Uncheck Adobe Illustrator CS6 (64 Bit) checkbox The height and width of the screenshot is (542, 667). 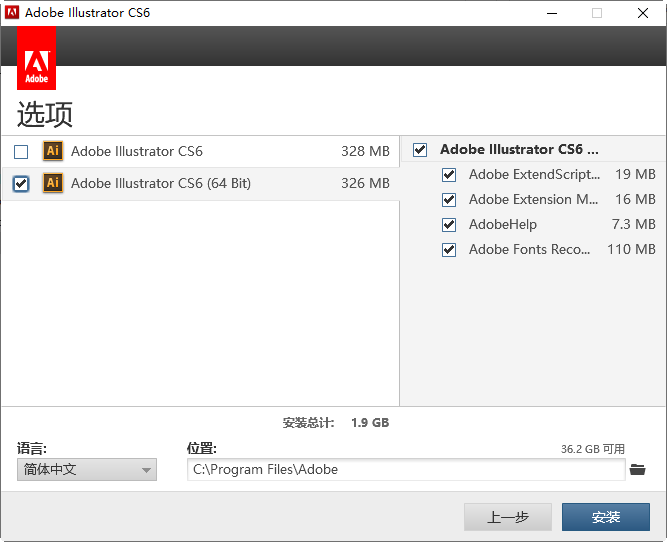[21, 184]
